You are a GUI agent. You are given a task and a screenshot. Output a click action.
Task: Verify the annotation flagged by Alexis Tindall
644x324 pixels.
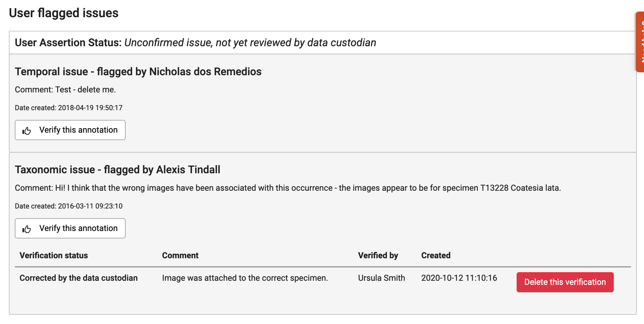click(x=70, y=228)
